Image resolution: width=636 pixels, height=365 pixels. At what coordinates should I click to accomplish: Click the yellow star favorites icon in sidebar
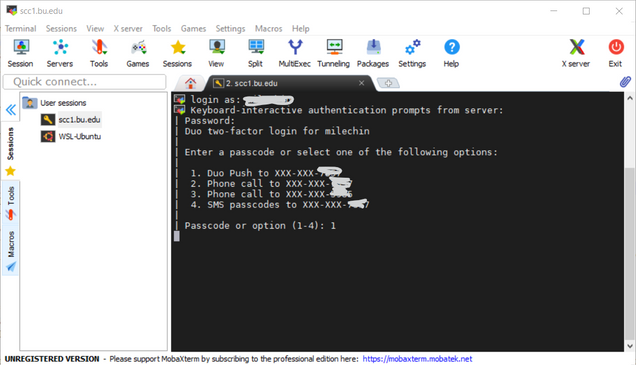10,171
